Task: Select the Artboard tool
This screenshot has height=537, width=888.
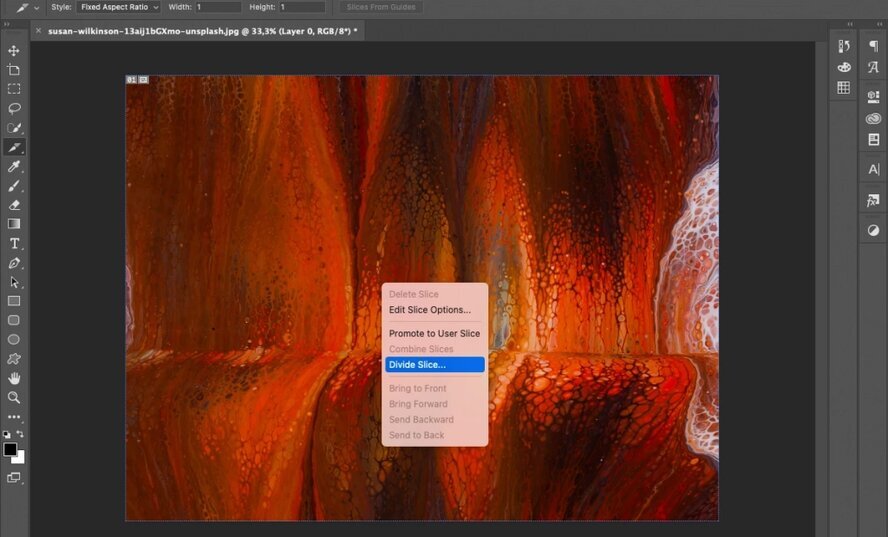Action: tap(14, 70)
